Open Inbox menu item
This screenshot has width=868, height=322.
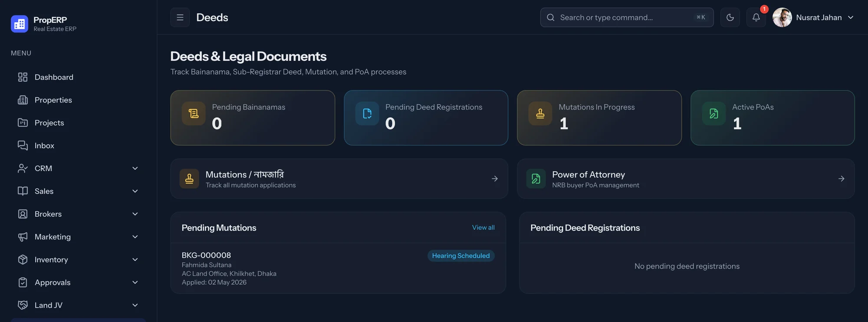78,146
